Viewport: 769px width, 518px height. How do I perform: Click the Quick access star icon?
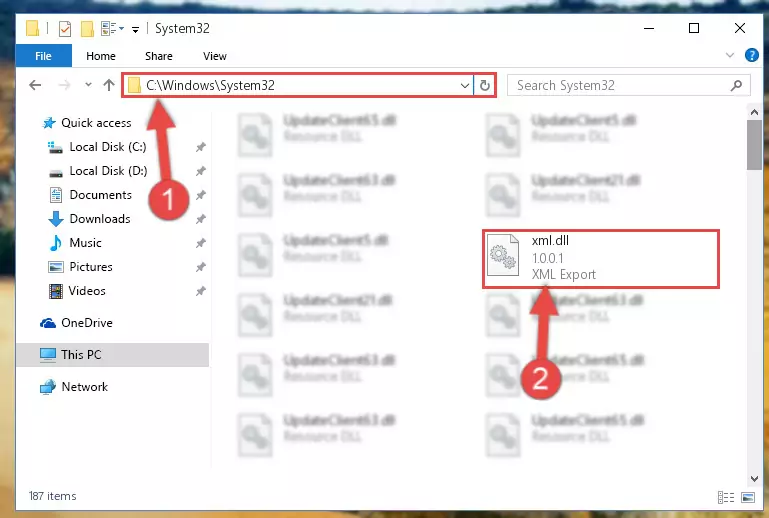click(x=49, y=123)
